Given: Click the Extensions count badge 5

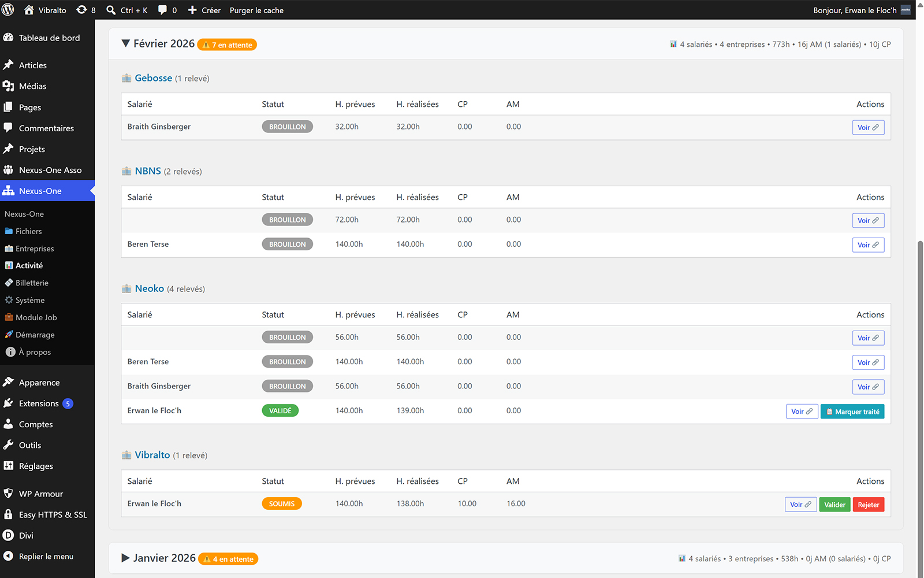Looking at the screenshot, I should click(68, 403).
